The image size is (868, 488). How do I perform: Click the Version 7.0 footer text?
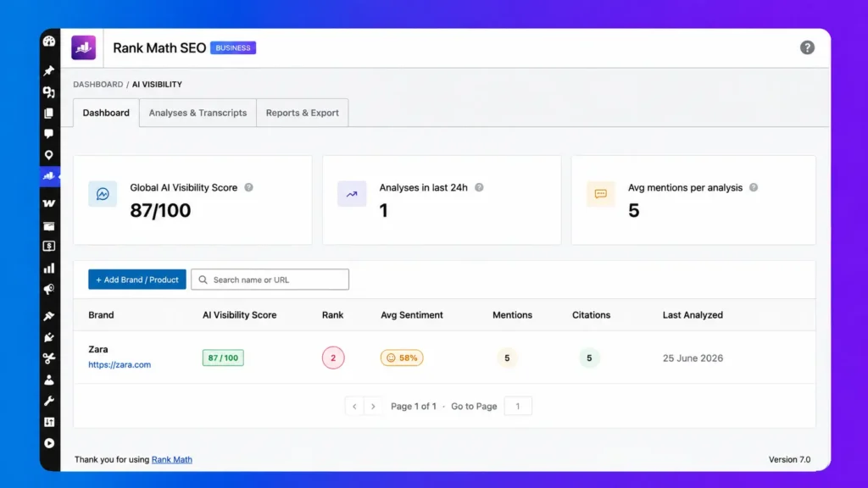click(x=789, y=459)
